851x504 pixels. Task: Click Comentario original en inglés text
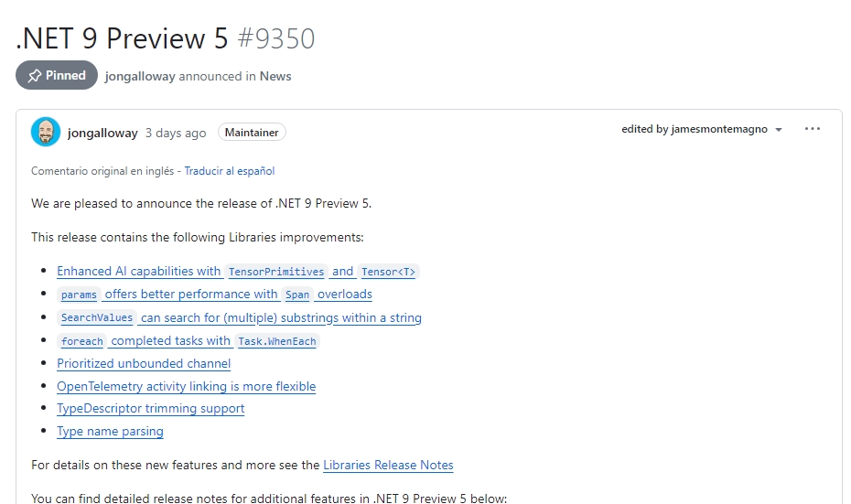click(x=102, y=171)
